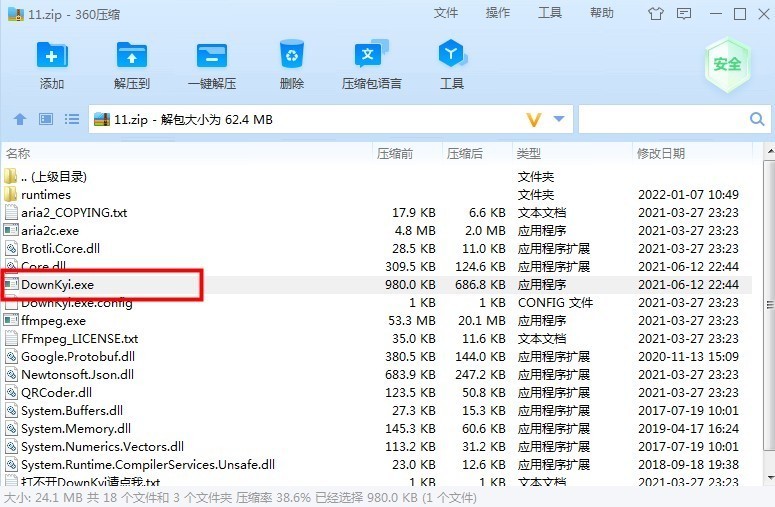Click the 686.8 KB compressed size cell
The image size is (775, 507).
[480, 285]
